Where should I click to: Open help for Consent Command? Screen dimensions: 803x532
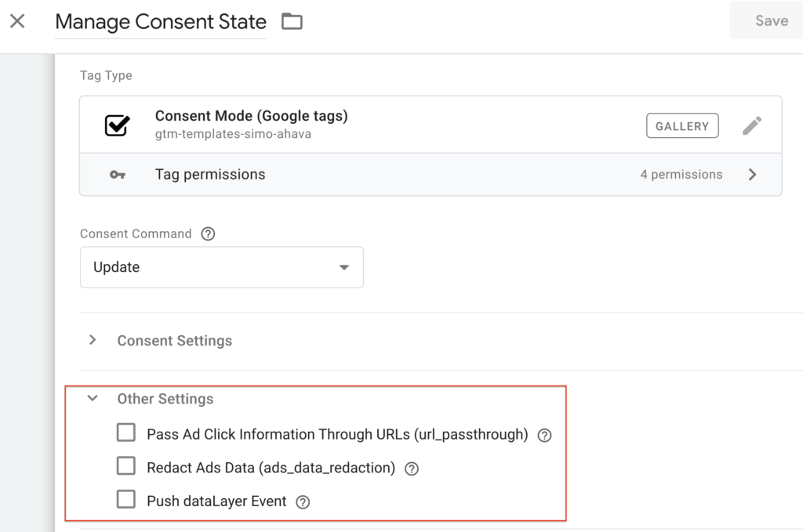(x=208, y=233)
